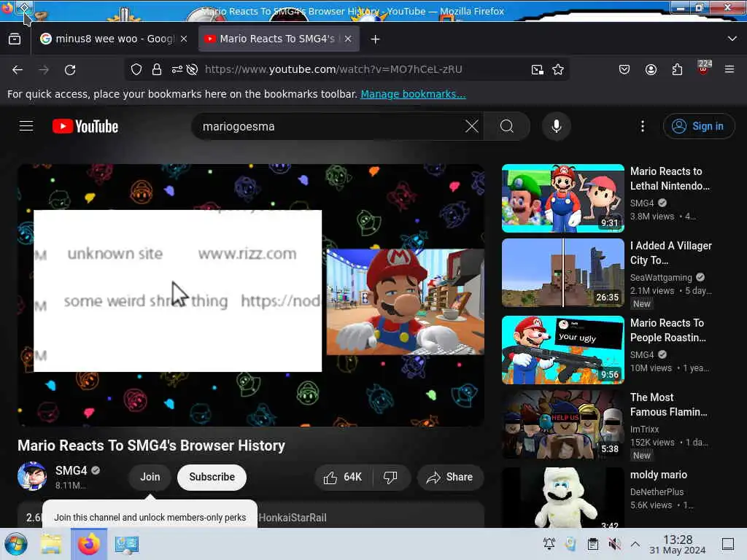Show site security padlock info
Screen dimensions: 747x560
point(157,69)
